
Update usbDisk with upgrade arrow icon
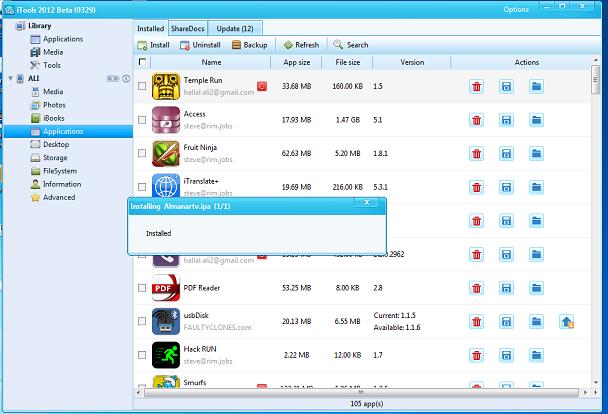click(567, 321)
